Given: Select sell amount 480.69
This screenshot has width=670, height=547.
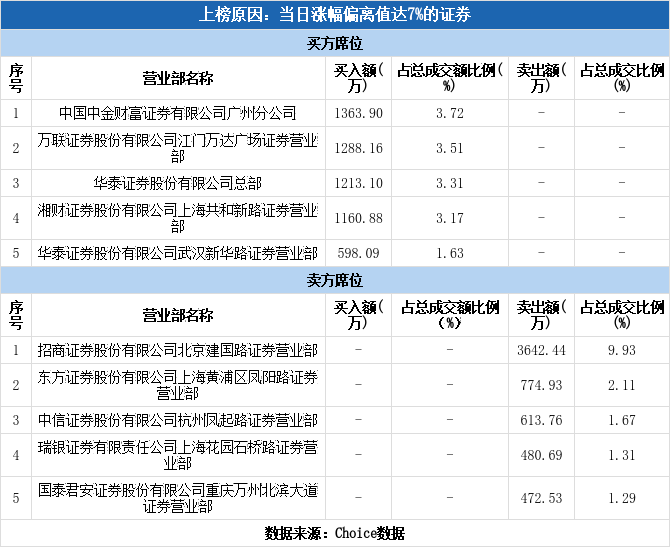Looking at the screenshot, I should [541, 455].
